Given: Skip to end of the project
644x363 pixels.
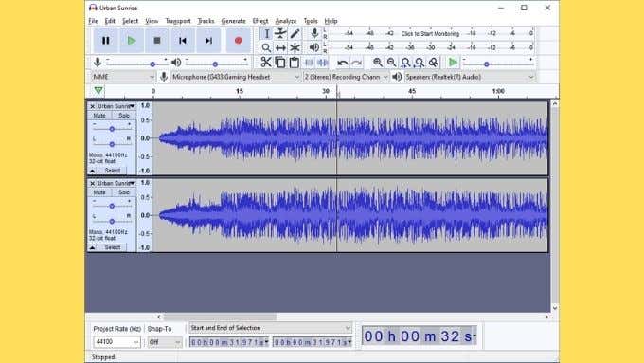Looking at the screenshot, I should [x=208, y=41].
